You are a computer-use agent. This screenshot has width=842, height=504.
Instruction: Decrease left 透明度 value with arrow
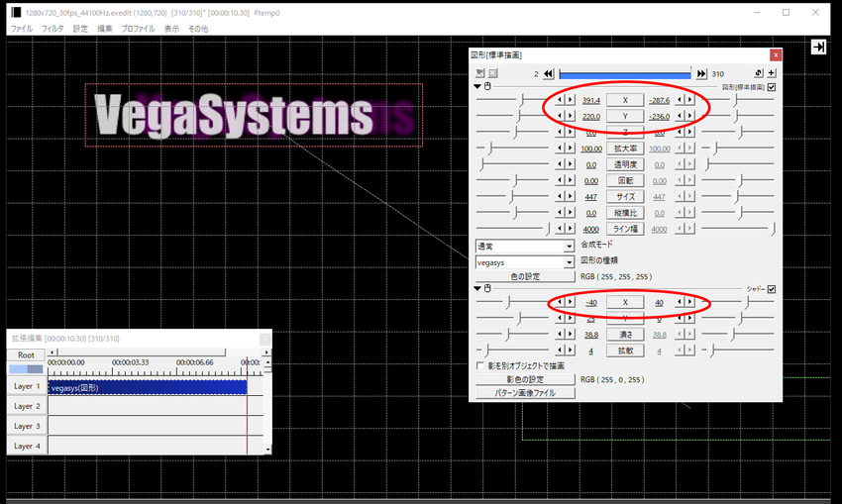tap(560, 164)
